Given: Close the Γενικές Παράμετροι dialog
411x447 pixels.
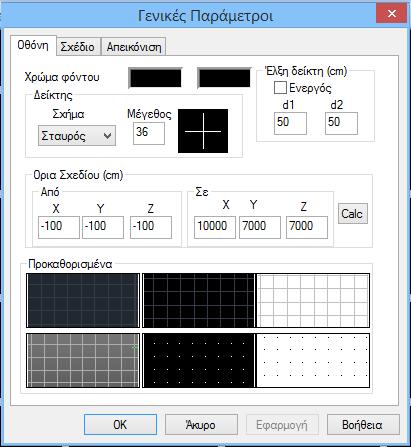Looking at the screenshot, I should click(391, 14).
